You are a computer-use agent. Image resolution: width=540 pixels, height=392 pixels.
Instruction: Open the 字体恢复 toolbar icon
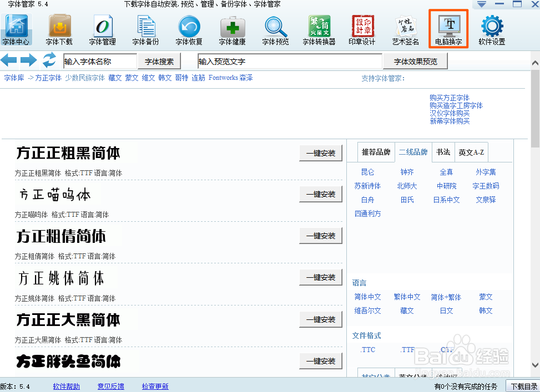tap(189, 30)
